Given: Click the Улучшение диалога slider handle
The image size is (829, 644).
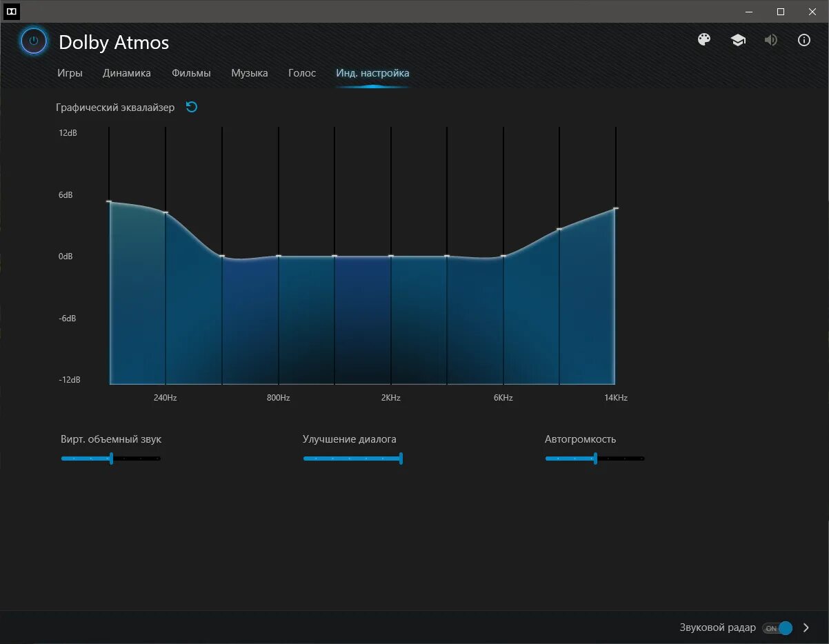Looking at the screenshot, I should (x=401, y=458).
